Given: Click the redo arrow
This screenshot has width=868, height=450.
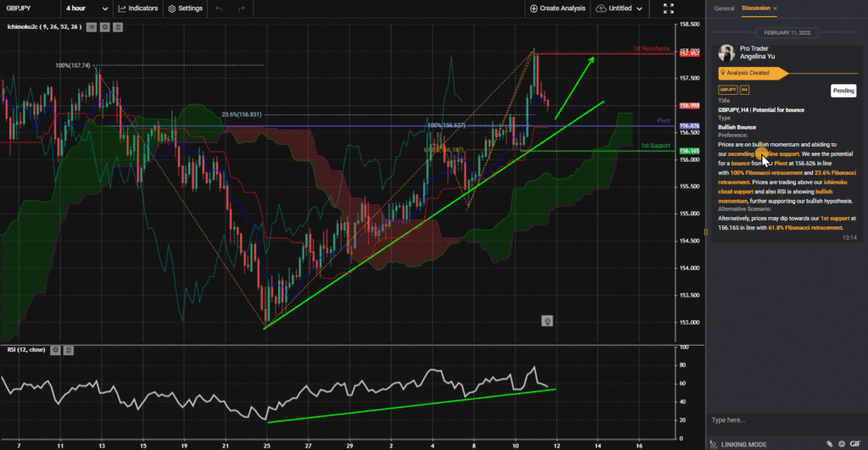Looking at the screenshot, I should click(242, 8).
